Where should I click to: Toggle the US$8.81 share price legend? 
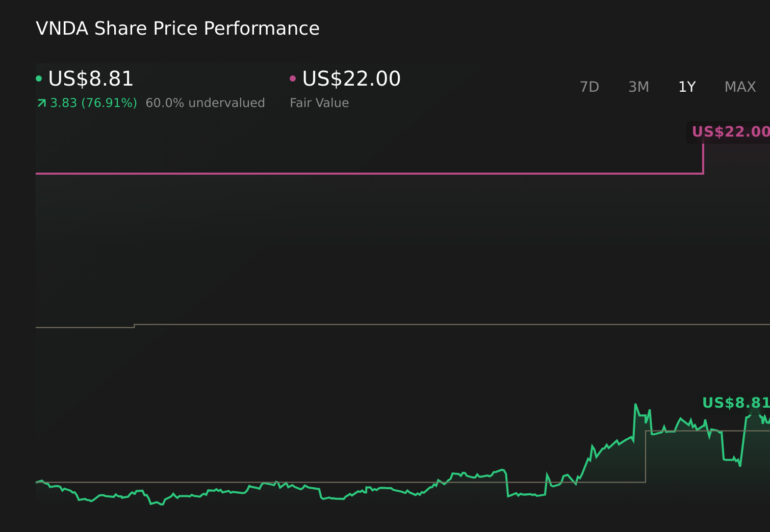[x=90, y=78]
